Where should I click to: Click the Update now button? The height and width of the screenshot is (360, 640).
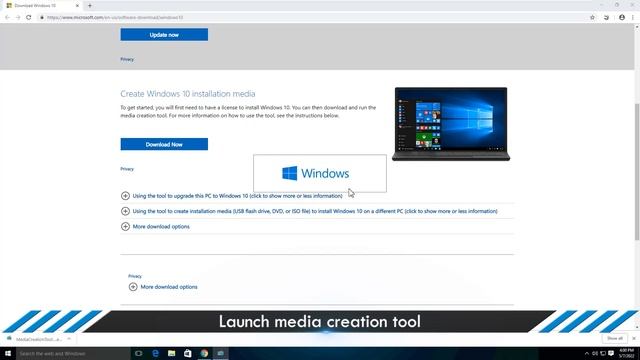pos(164,35)
